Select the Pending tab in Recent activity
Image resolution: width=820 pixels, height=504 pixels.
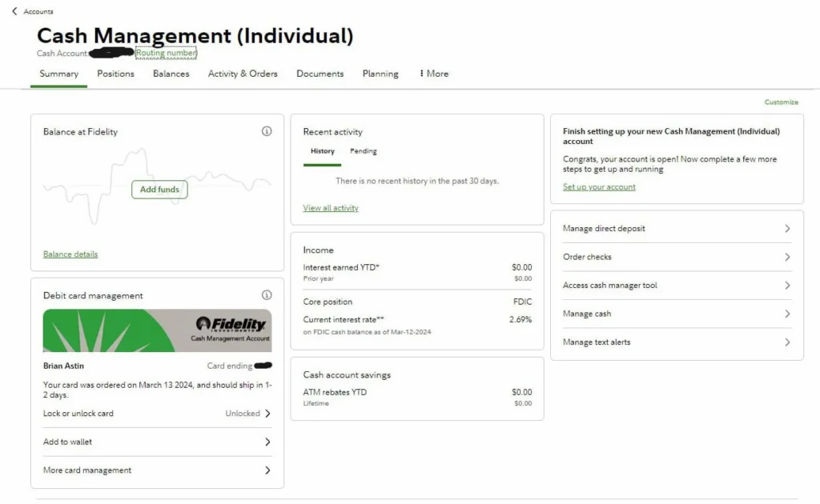click(364, 151)
